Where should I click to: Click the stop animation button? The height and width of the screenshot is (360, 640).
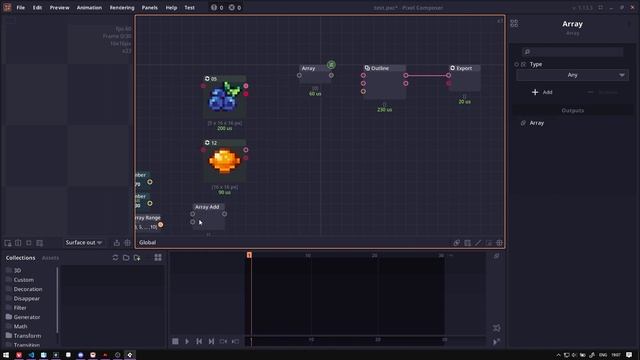[x=175, y=341]
